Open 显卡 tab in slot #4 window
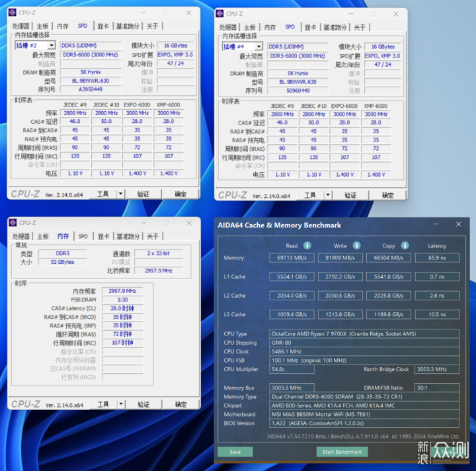 click(x=311, y=28)
